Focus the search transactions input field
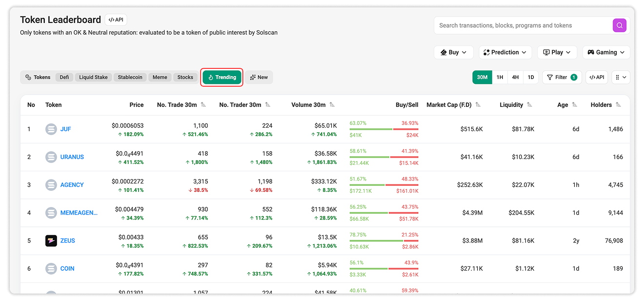644x301 pixels. tap(523, 25)
